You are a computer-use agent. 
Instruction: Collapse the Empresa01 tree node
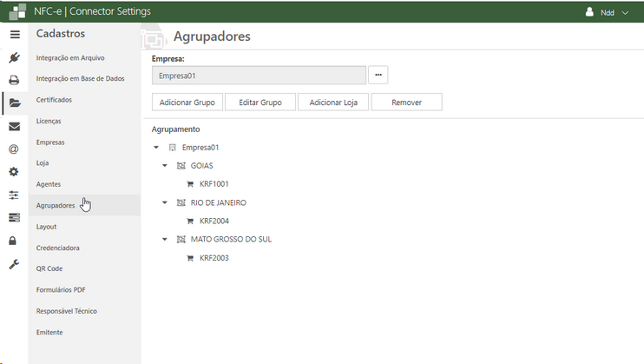point(156,147)
